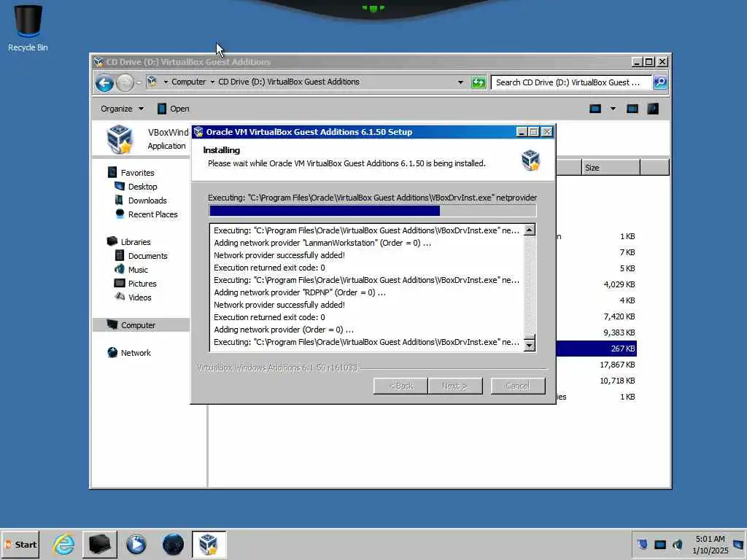The image size is (747, 560).
Task: Select the 'Adding network provider "LanmanWorkstation"' log line
Action: [322, 243]
